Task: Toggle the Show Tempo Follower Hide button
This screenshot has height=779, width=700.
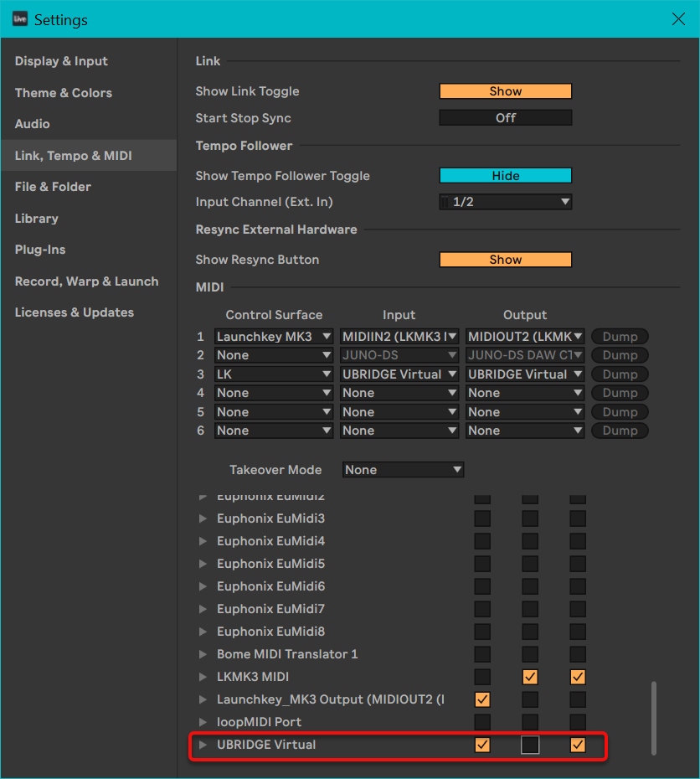Action: (x=505, y=176)
